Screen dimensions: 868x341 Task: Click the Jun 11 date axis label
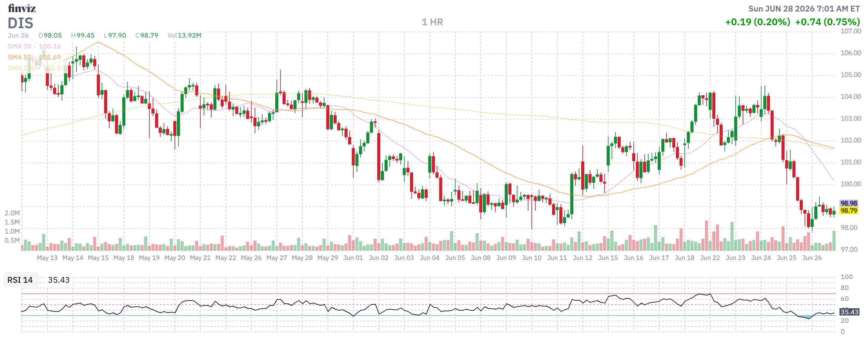click(x=557, y=258)
